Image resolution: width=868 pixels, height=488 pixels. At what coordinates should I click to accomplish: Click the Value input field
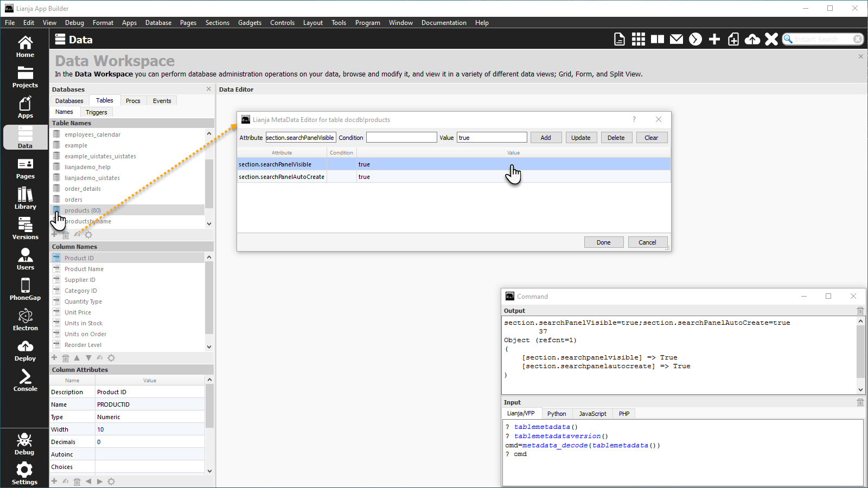click(492, 138)
